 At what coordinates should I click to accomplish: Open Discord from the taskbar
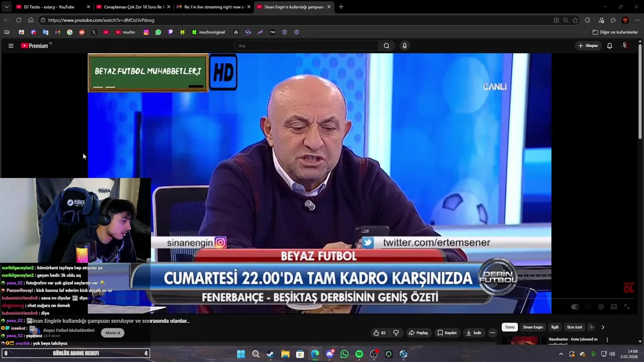point(330,354)
